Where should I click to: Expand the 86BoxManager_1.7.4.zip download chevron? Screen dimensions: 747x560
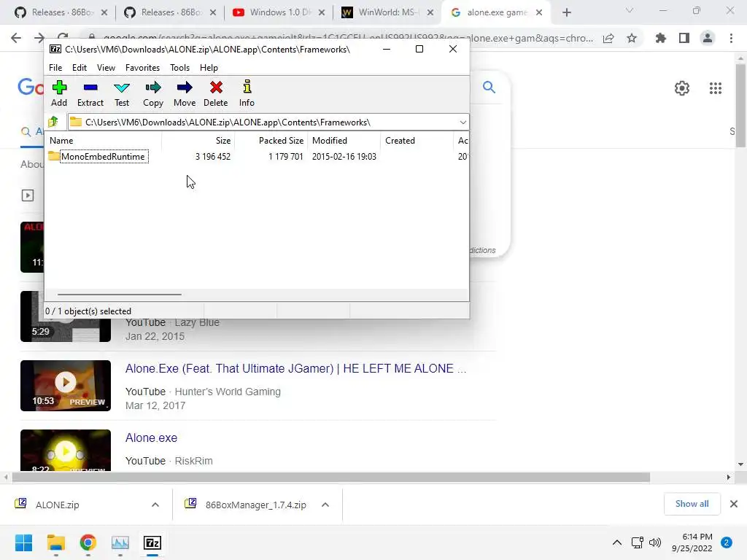(x=325, y=505)
